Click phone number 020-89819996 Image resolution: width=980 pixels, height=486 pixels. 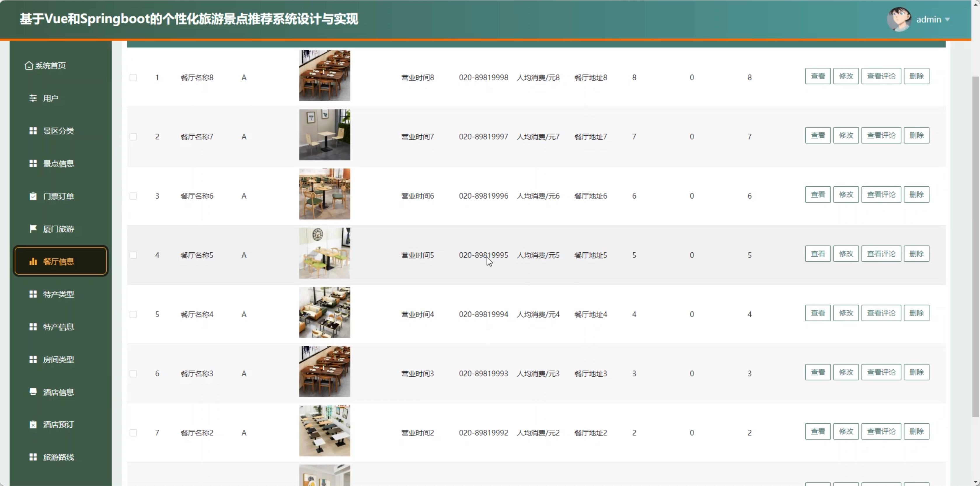point(484,196)
